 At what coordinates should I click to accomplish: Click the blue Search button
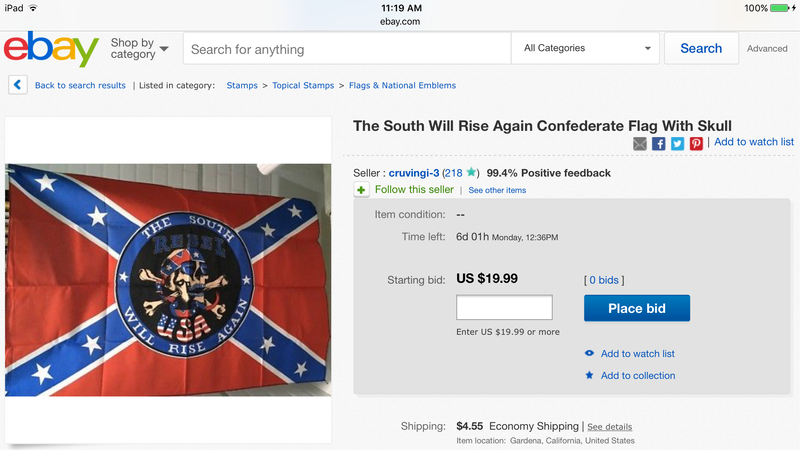coord(701,48)
